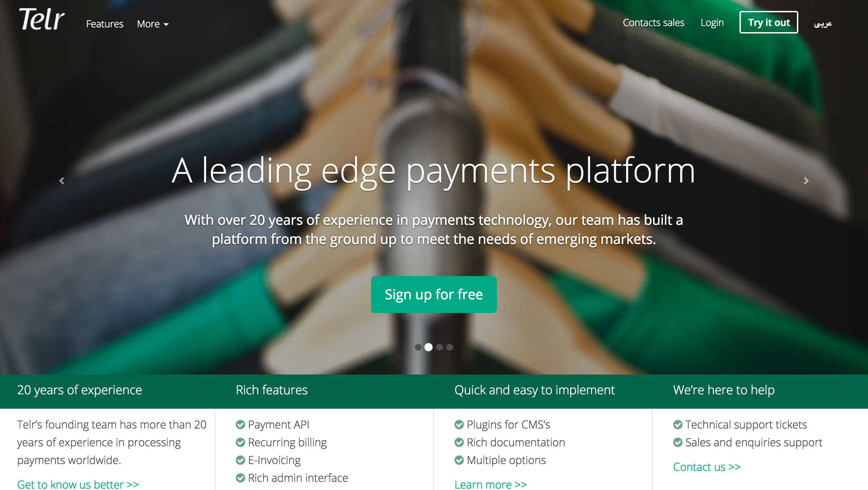Click the Sign up for free button

(434, 294)
